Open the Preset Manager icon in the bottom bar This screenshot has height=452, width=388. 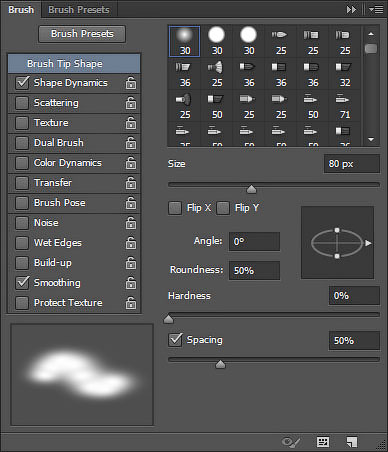323,442
